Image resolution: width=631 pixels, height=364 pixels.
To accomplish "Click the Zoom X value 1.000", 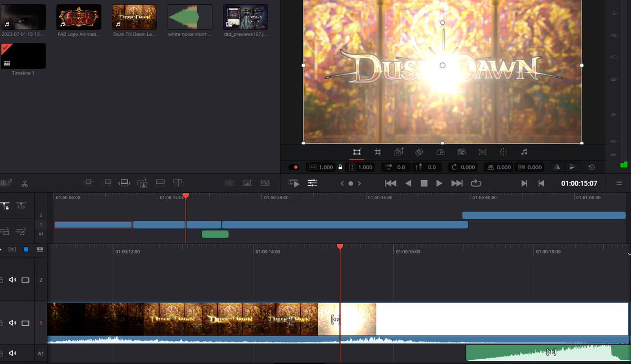I will [x=326, y=167].
